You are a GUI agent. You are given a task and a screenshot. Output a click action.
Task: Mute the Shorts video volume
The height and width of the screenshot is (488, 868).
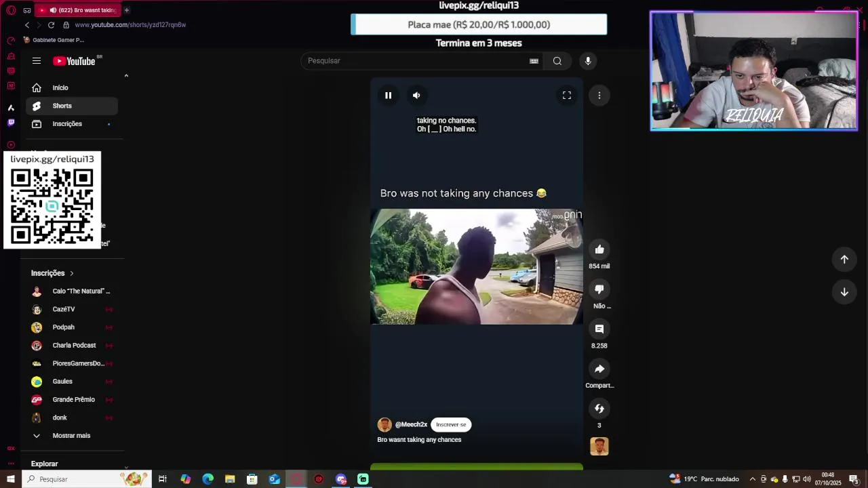coord(416,96)
